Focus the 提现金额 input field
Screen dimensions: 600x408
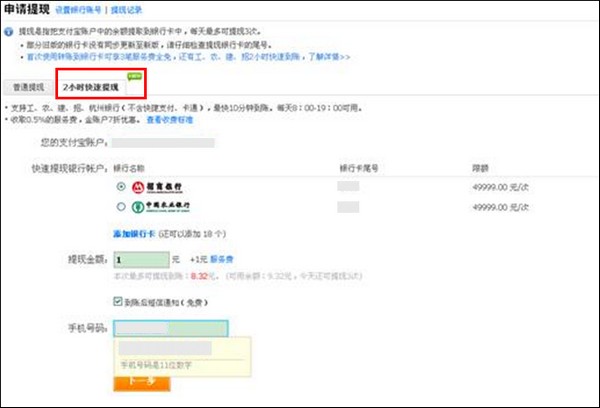tap(142, 260)
